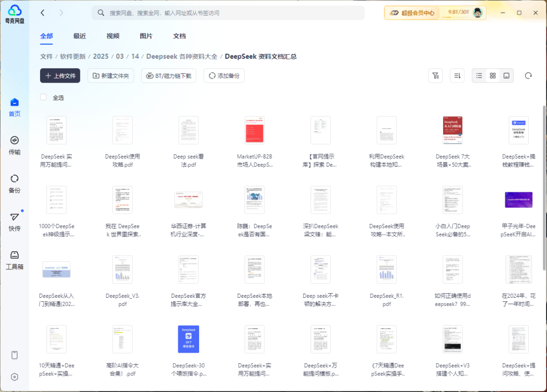
Task: Open 甲子光年 purple cover thumbnail
Action: pos(519,200)
